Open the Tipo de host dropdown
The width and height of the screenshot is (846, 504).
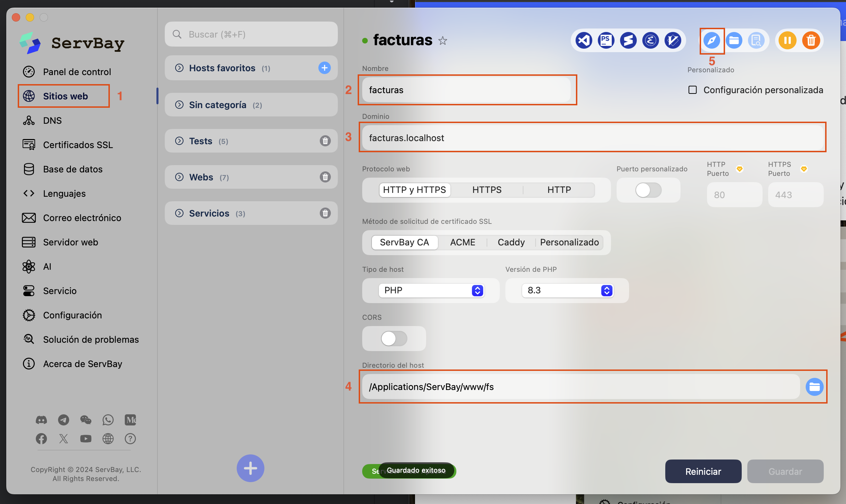431,291
